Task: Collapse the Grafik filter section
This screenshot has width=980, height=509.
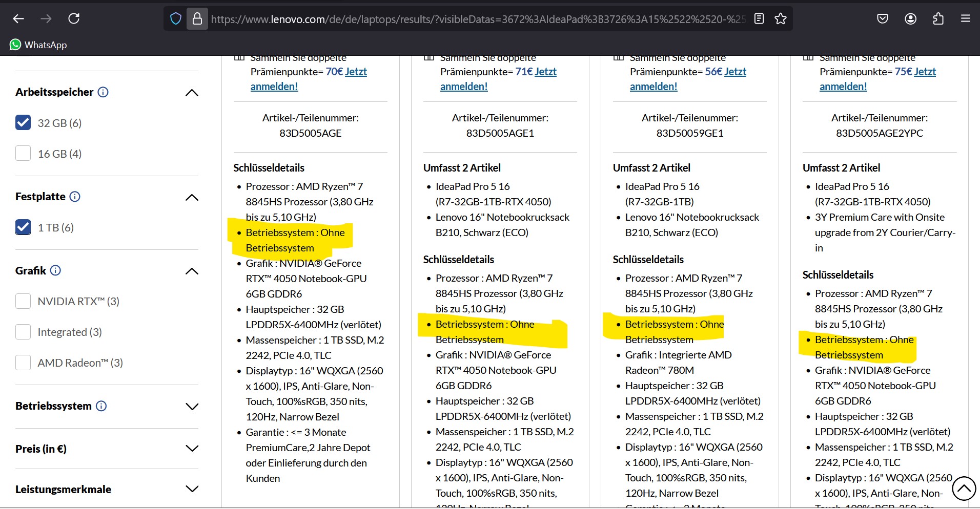Action: 192,271
